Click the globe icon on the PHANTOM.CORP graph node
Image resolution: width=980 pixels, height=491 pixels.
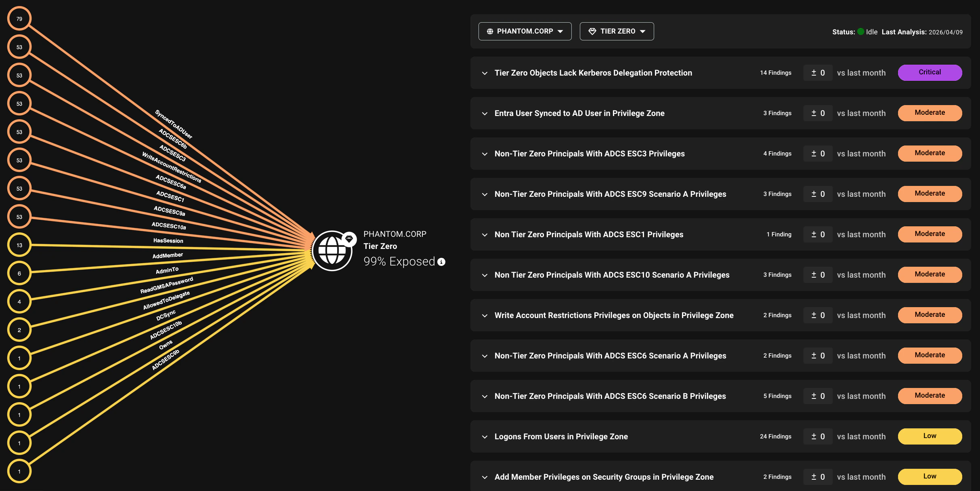click(332, 251)
